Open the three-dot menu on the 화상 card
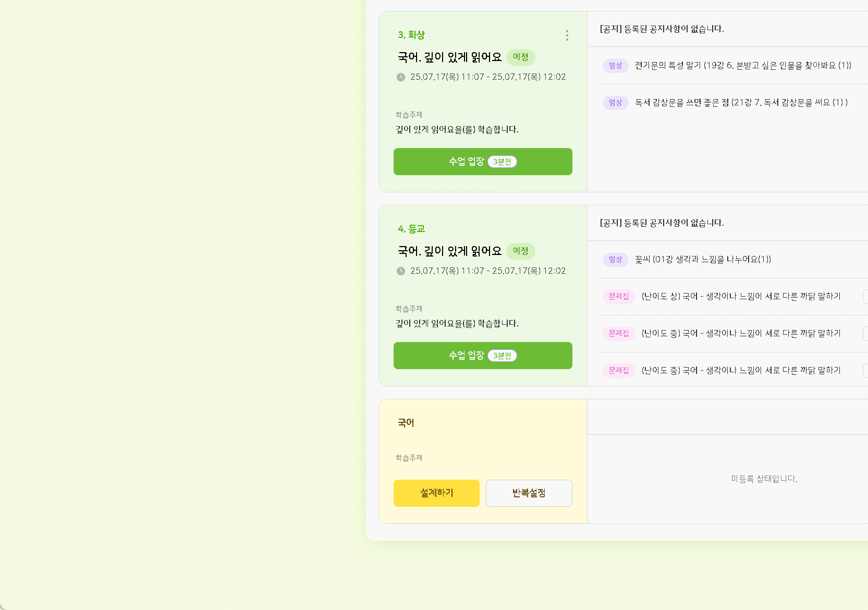This screenshot has height=610, width=868. point(567,35)
